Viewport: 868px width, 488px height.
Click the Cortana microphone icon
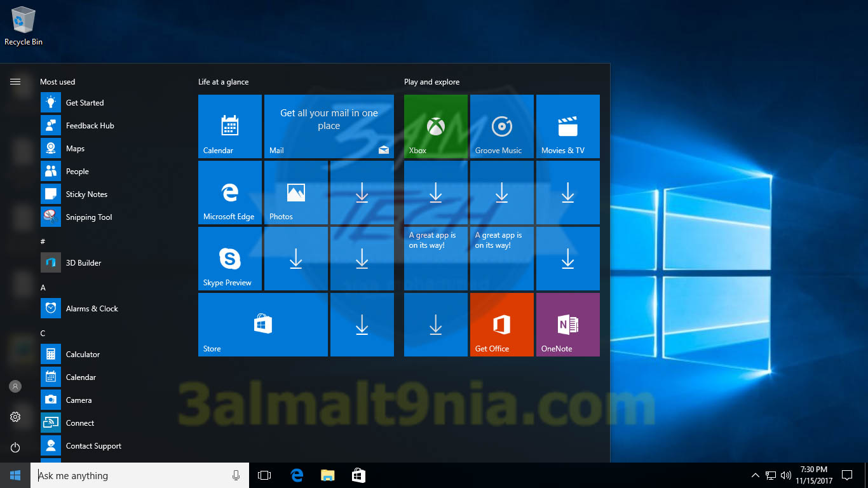click(x=236, y=475)
